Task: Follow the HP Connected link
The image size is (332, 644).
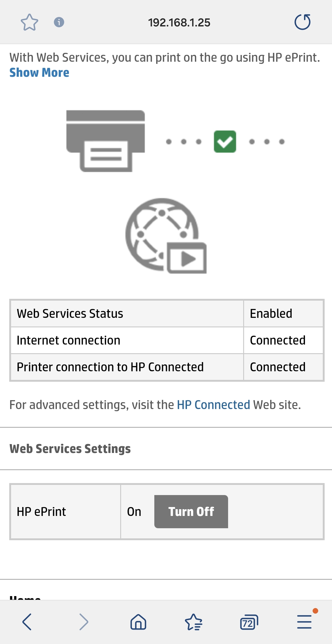Action: click(213, 405)
